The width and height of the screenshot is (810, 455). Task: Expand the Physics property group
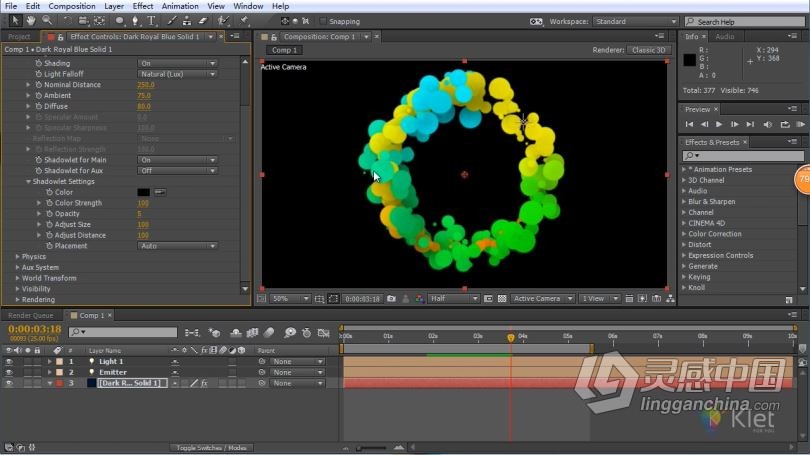point(18,257)
